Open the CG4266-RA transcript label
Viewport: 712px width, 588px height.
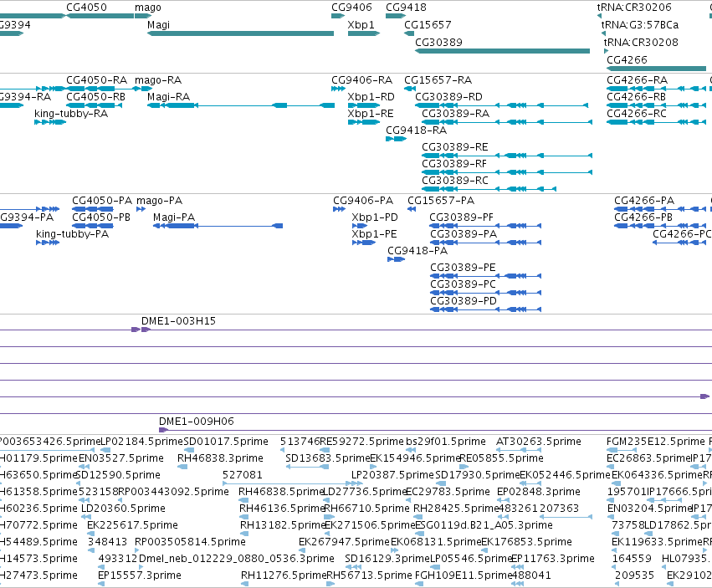(637, 80)
